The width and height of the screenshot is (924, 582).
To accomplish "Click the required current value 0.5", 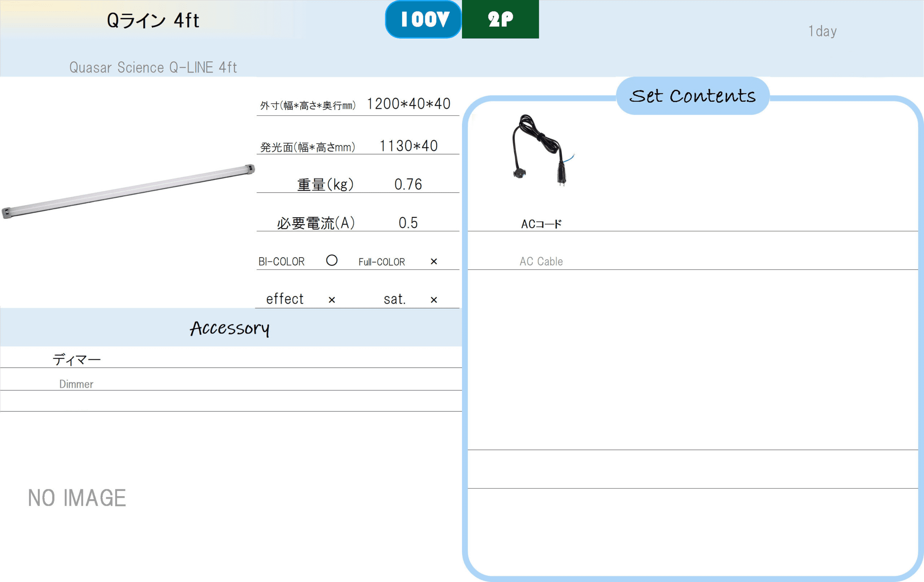I will click(x=408, y=223).
